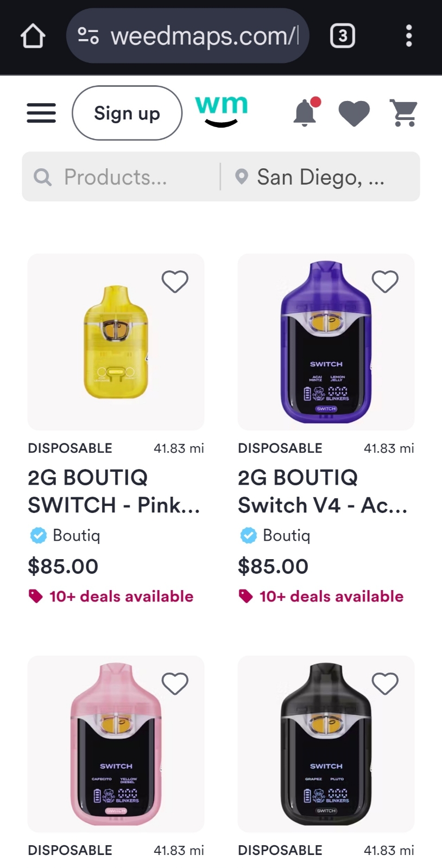This screenshot has width=442, height=868.
Task: Open browser tab switcher showing 3
Action: 343,36
